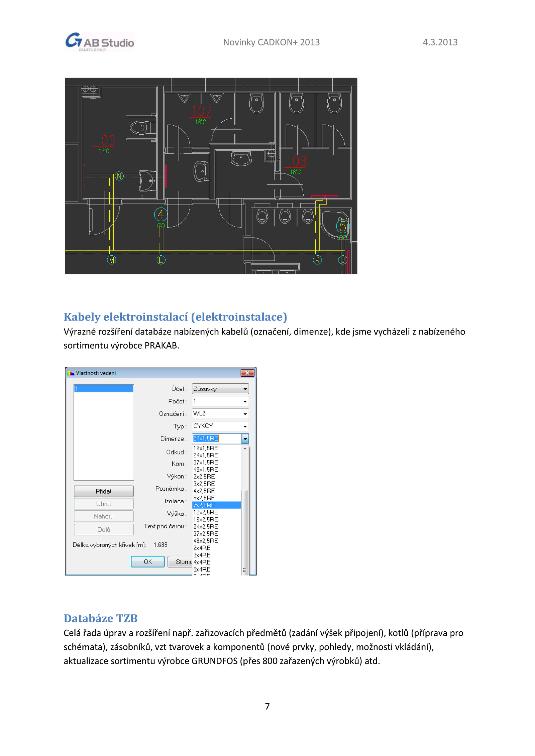Click the Nahoru button

point(104,516)
